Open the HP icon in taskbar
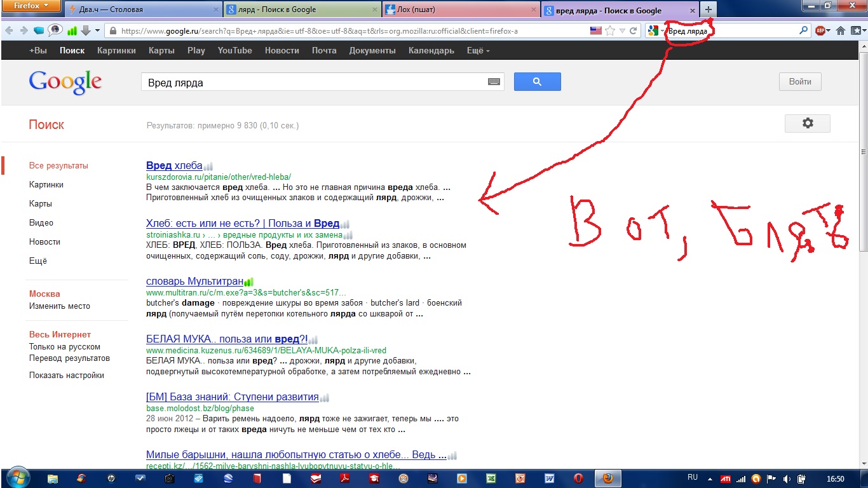 click(x=111, y=478)
